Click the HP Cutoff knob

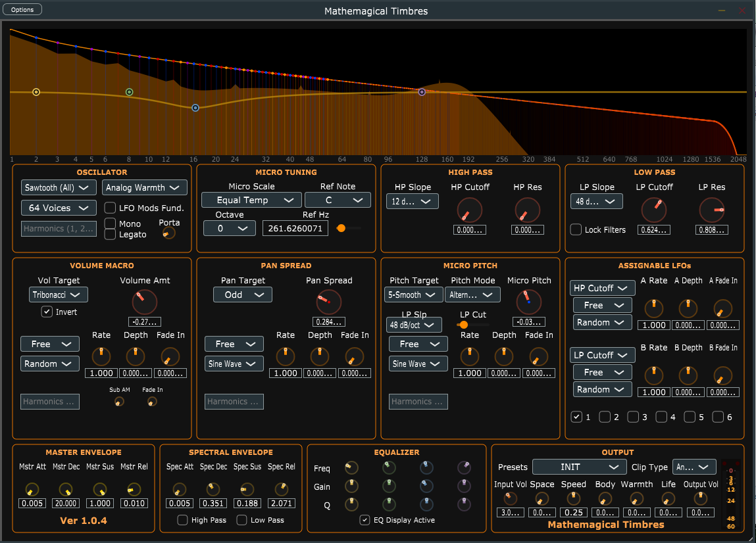tap(469, 210)
